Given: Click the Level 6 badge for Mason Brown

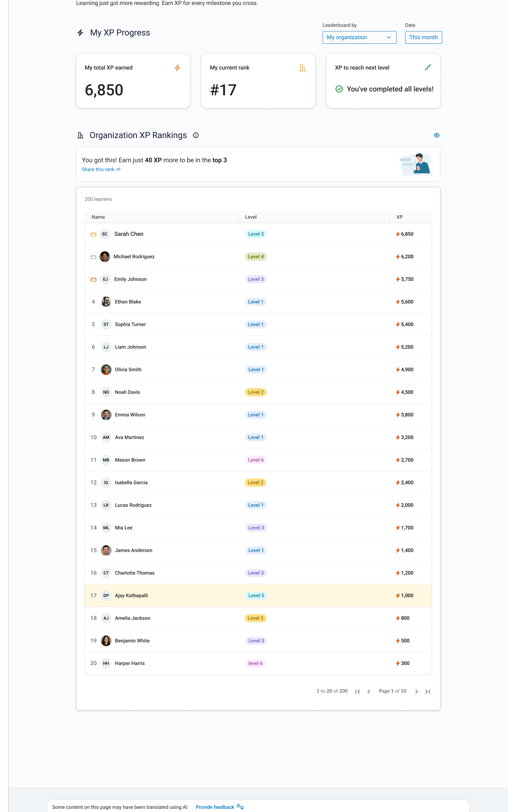Looking at the screenshot, I should pyautogui.click(x=256, y=460).
